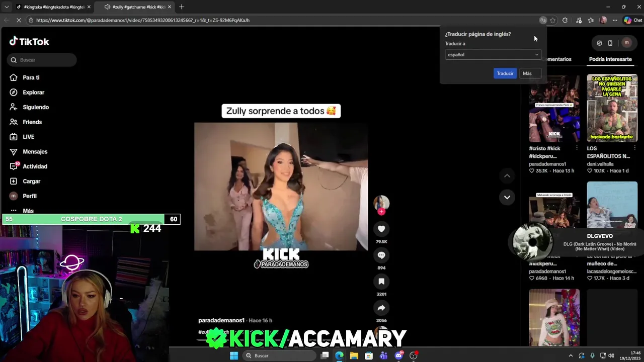Screen dimensions: 644x362
Task: Like the video with the heart icon
Action: click(381, 229)
